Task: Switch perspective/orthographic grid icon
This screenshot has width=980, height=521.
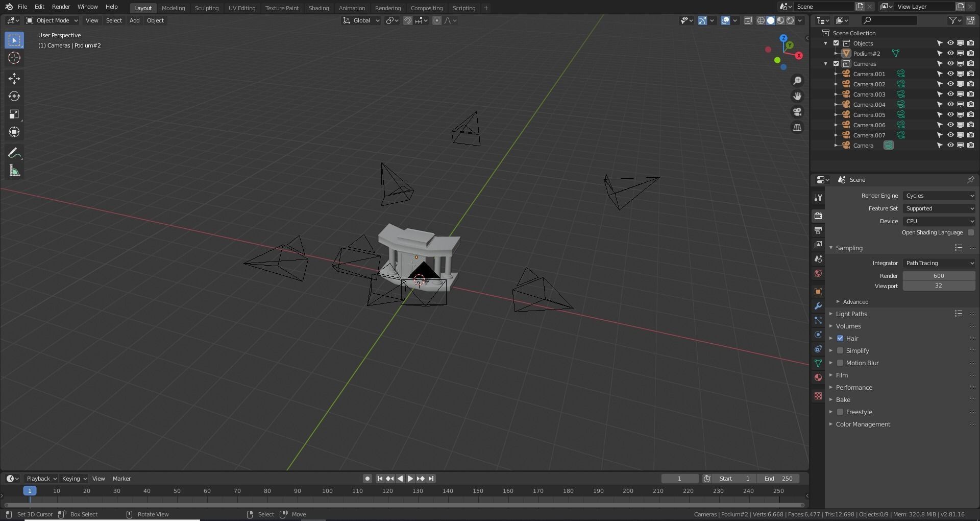Action: pos(797,128)
